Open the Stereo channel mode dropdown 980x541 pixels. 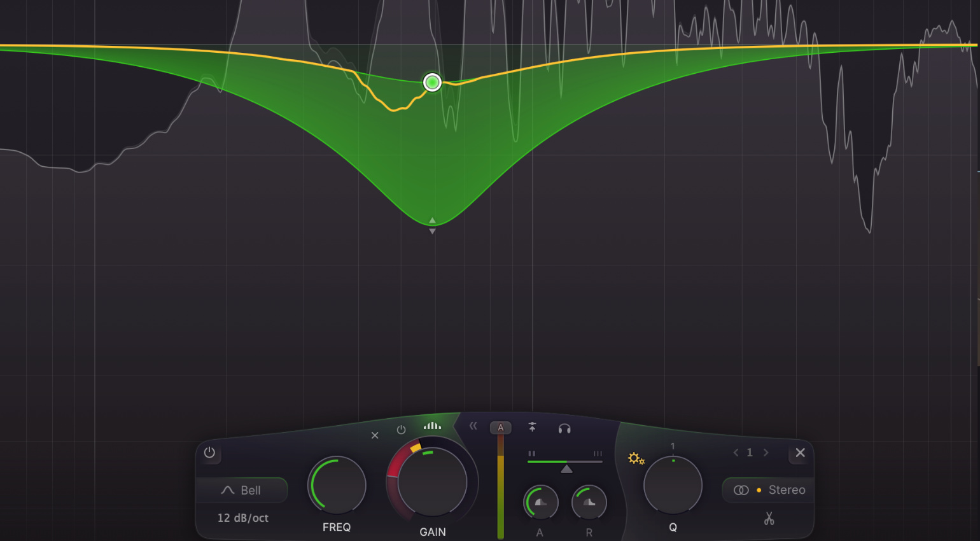[767, 490]
